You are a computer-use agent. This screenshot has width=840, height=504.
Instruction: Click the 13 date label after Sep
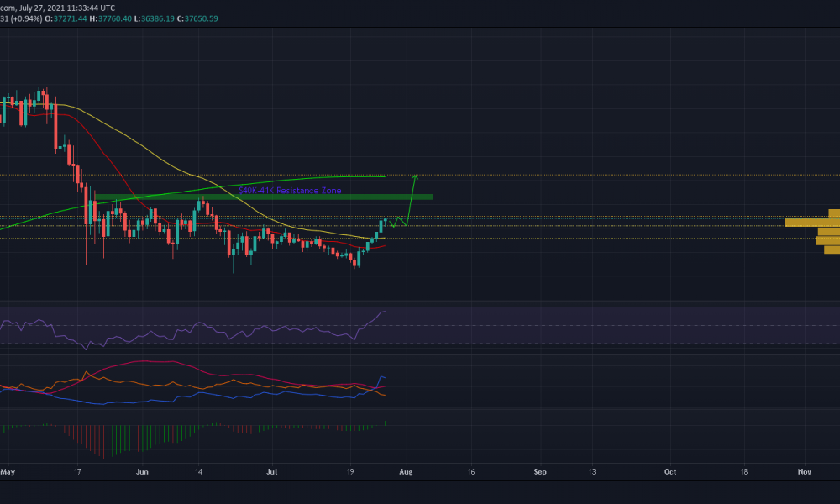592,472
